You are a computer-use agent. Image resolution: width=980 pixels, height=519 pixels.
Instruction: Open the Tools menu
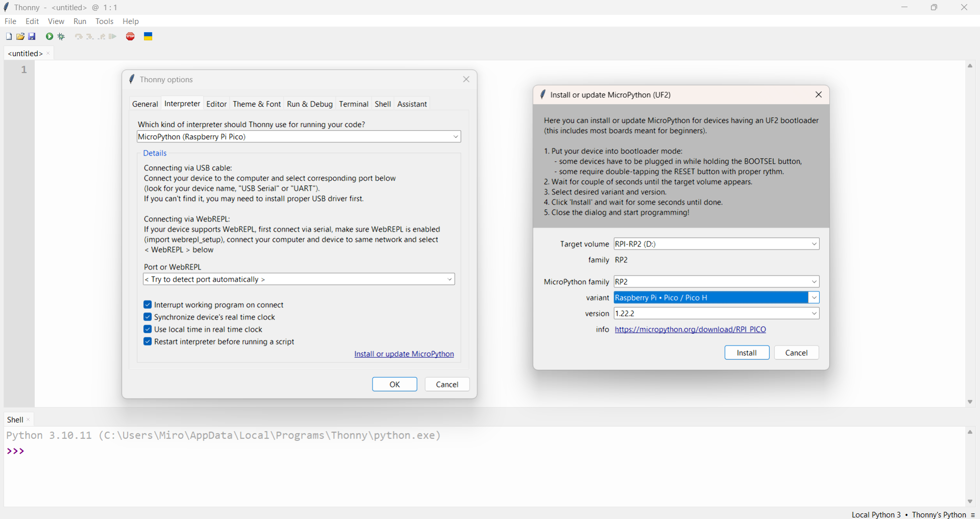click(x=104, y=21)
